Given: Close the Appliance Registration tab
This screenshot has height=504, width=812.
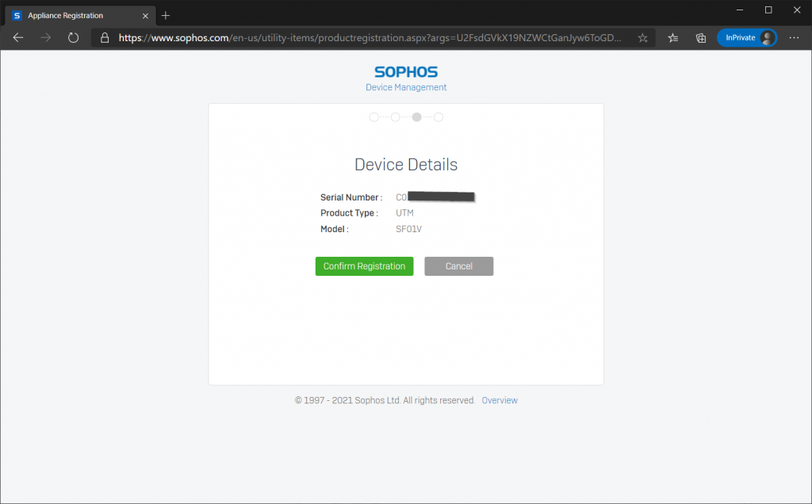Looking at the screenshot, I should pyautogui.click(x=146, y=16).
